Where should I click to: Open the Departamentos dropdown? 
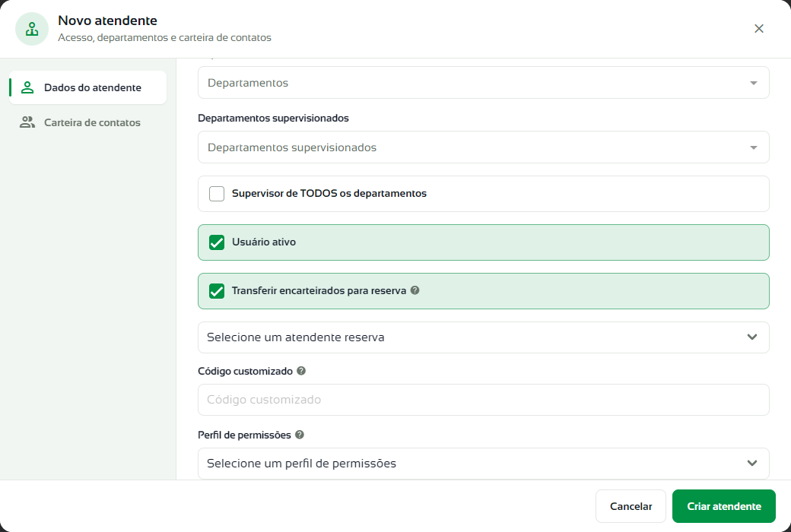coord(483,83)
